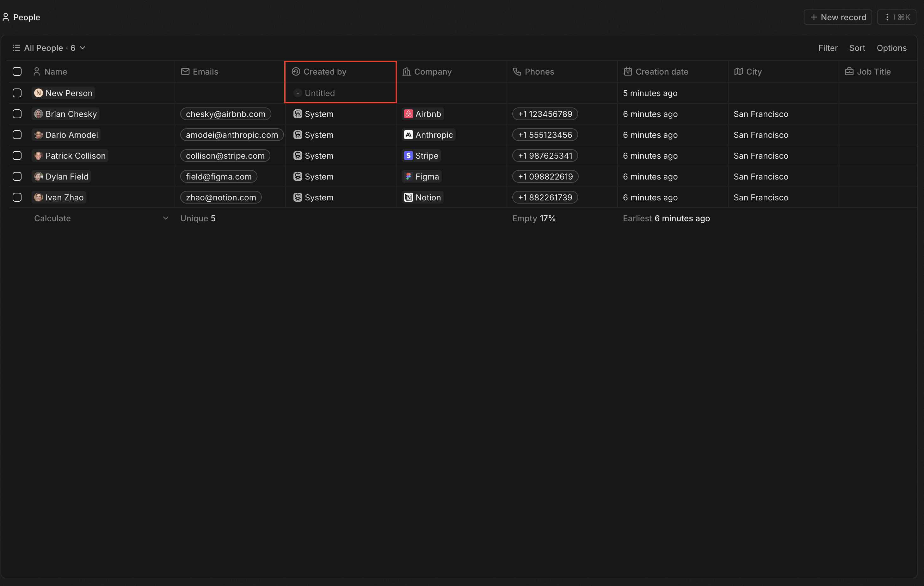This screenshot has width=924, height=586.
Task: Click phone number +1 098822619
Action: coord(545,176)
